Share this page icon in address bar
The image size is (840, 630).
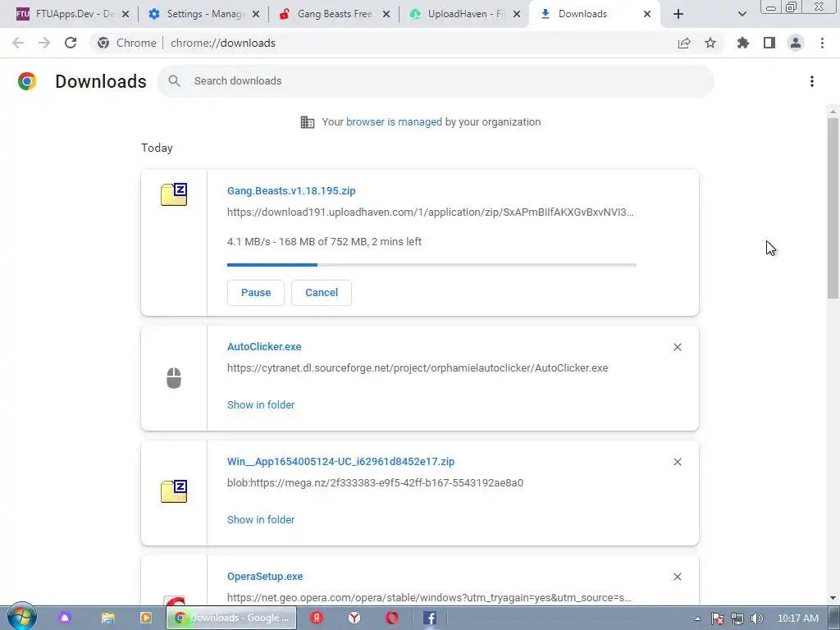(x=684, y=43)
